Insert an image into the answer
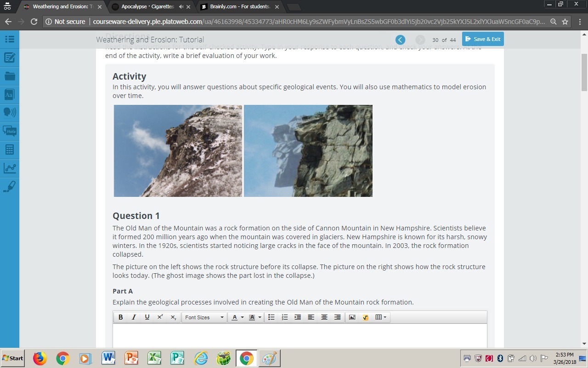Image resolution: width=588 pixels, height=368 pixels. (352, 317)
